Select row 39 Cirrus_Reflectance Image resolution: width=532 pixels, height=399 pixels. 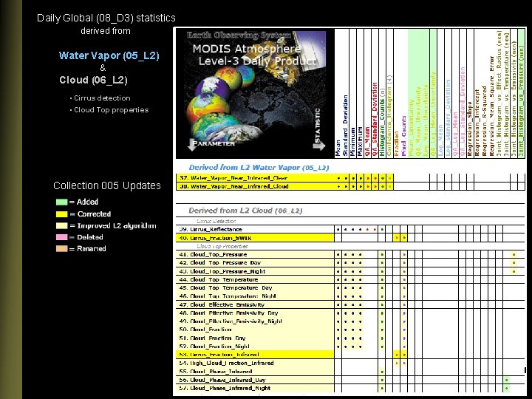(x=350, y=229)
